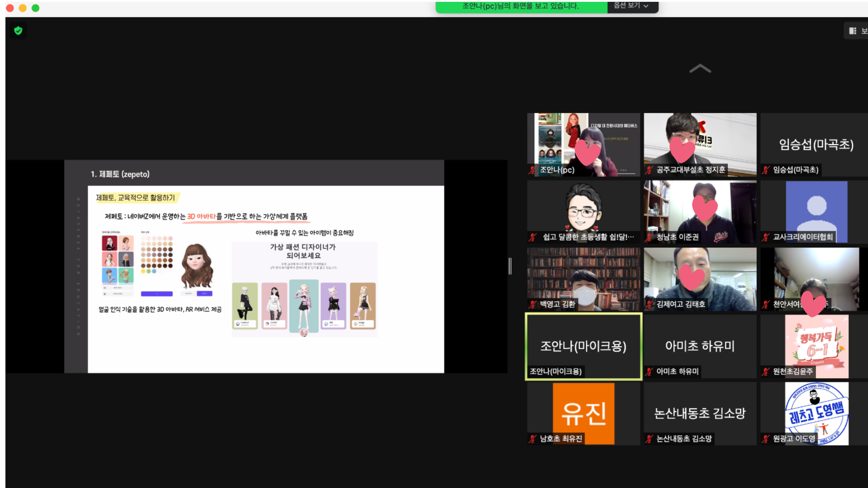The image size is (868, 488).
Task: Click muted mic icon for 조안나(pc)
Action: click(x=533, y=170)
